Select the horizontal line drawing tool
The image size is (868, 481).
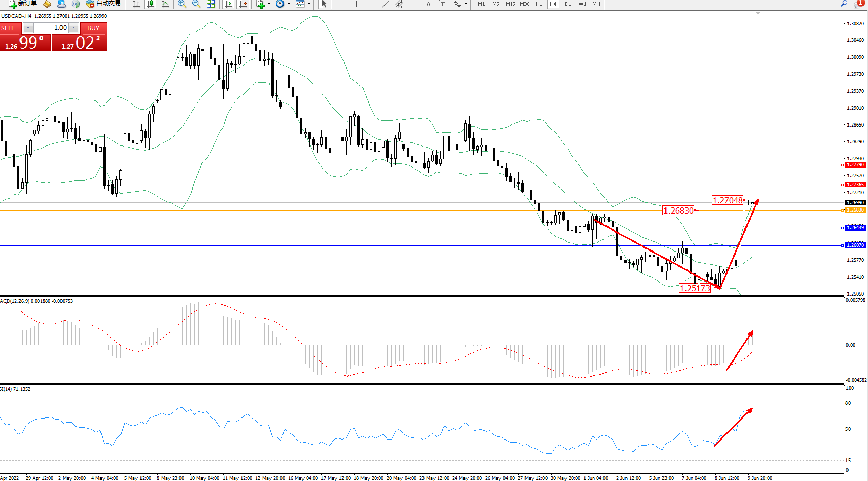[x=371, y=4]
